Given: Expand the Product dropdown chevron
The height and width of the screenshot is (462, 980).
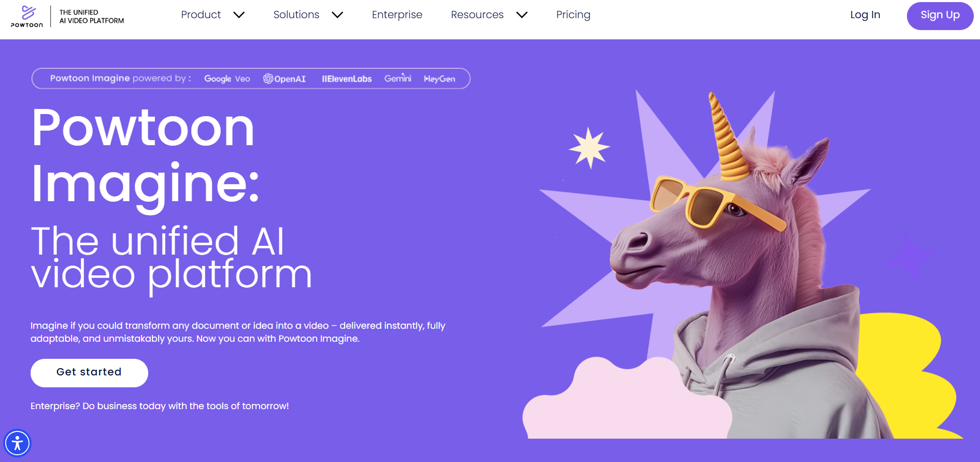Looking at the screenshot, I should click(239, 15).
